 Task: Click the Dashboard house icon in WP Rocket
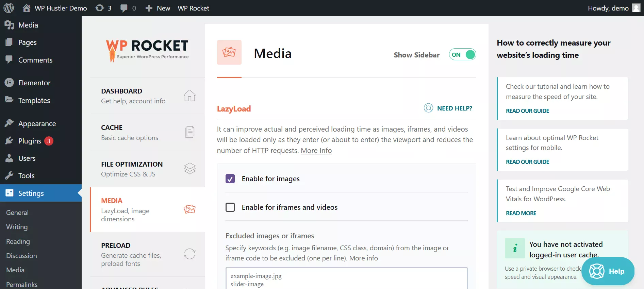[189, 96]
